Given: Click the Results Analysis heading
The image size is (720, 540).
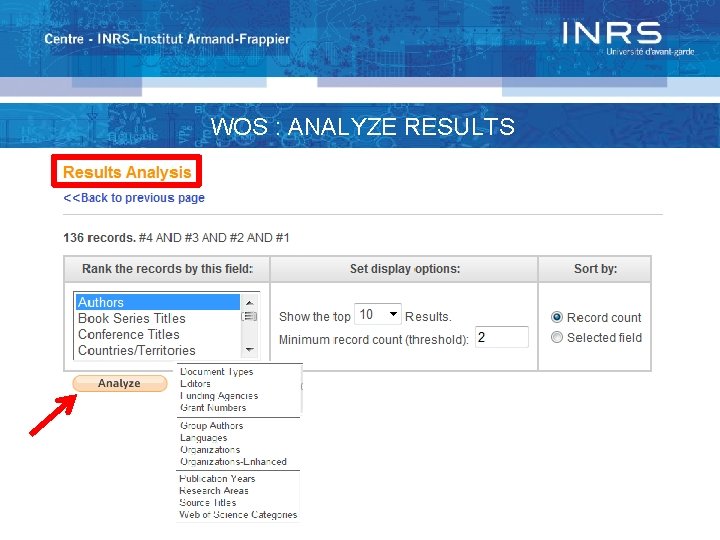Looking at the screenshot, I should 127,172.
